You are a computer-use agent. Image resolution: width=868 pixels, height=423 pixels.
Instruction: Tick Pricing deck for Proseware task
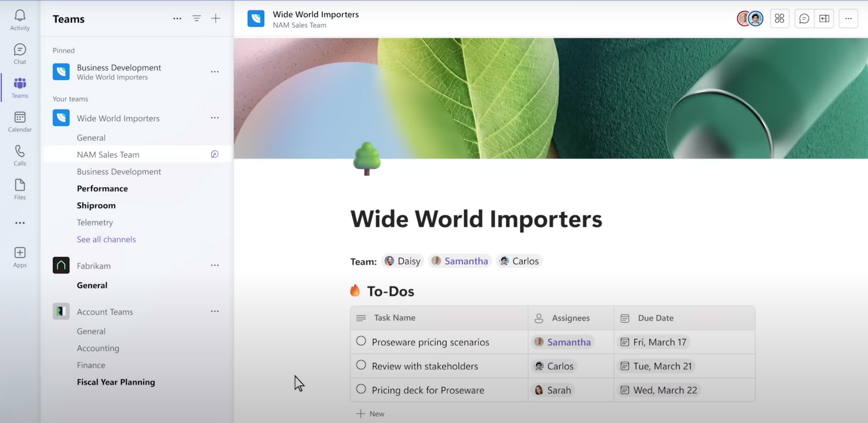coord(361,389)
